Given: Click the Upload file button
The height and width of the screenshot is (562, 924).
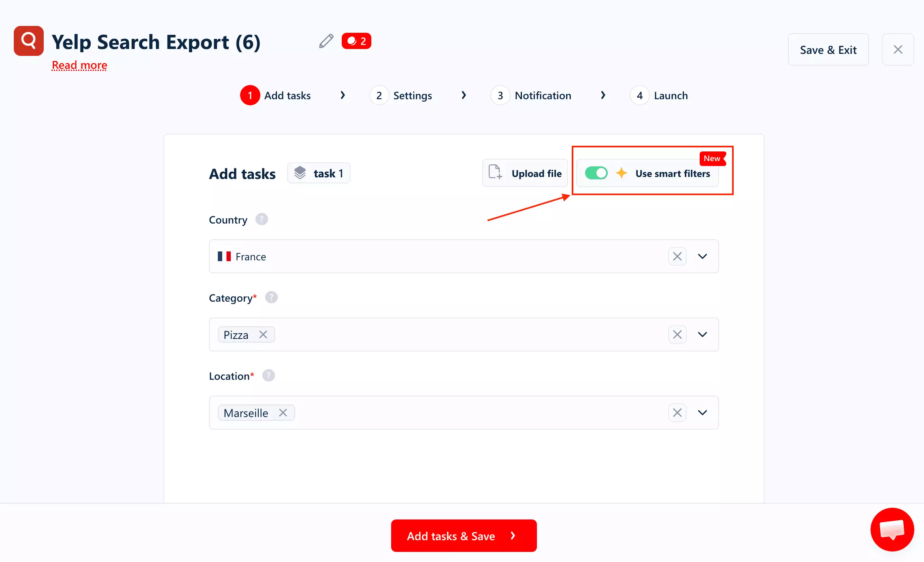Looking at the screenshot, I should tap(525, 173).
